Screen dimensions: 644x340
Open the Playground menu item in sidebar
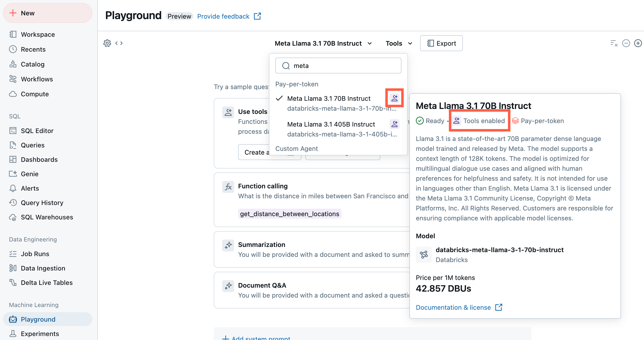click(x=38, y=319)
